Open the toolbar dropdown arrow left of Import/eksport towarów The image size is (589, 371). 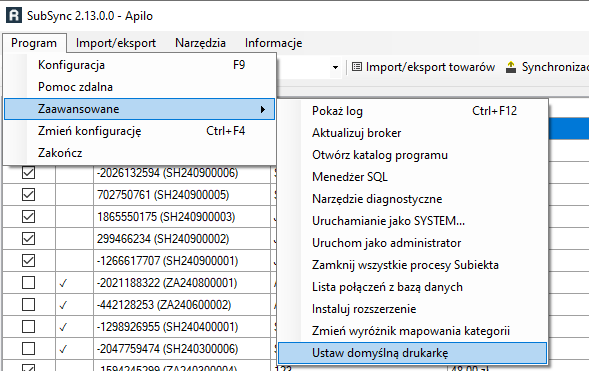point(335,68)
